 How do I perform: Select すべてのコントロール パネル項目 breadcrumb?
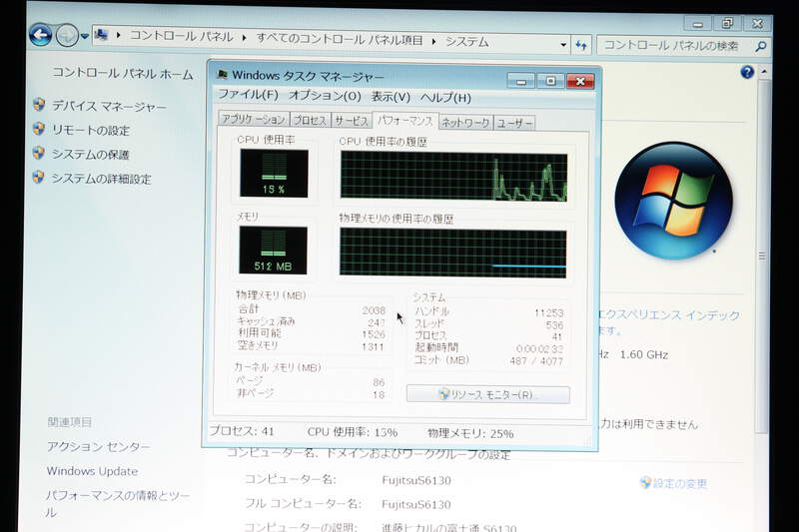[x=340, y=40]
